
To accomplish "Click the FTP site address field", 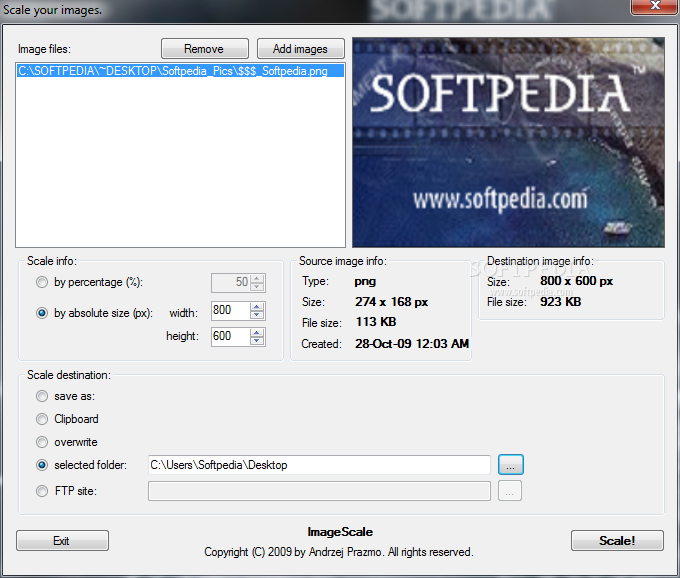I will (x=319, y=491).
